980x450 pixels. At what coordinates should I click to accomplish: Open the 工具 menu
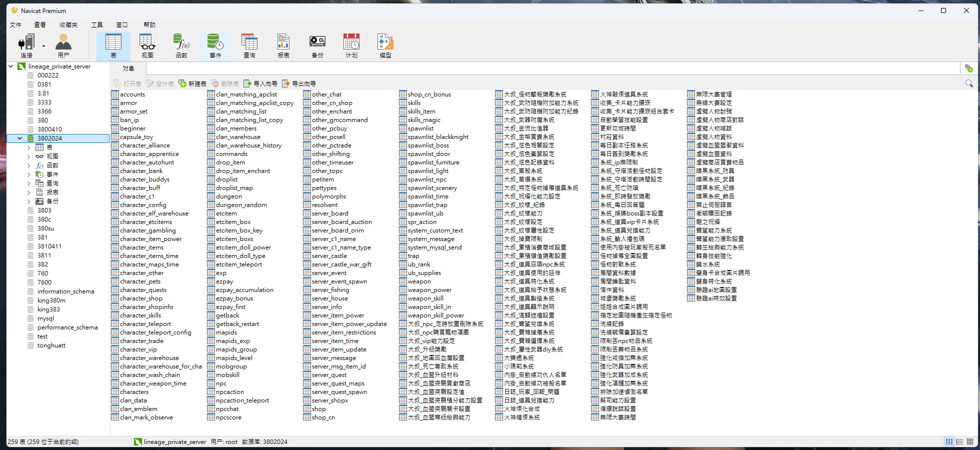[96, 24]
